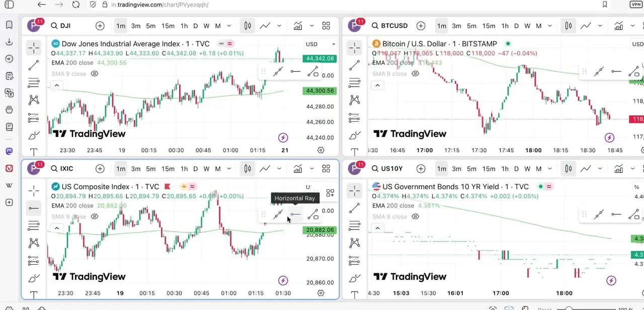
Task: Toggle SMA 9 visibility in DJI chart
Action: click(x=94, y=73)
